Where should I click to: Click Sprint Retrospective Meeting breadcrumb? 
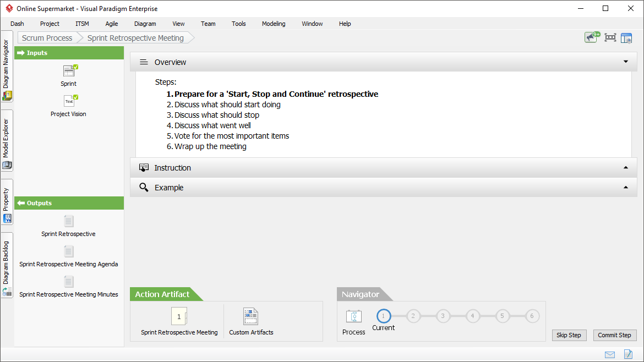(x=135, y=38)
